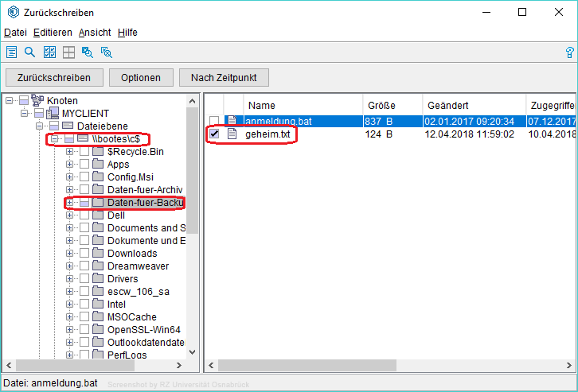Uncheck the geheim.txt checkbox

pyautogui.click(x=214, y=134)
